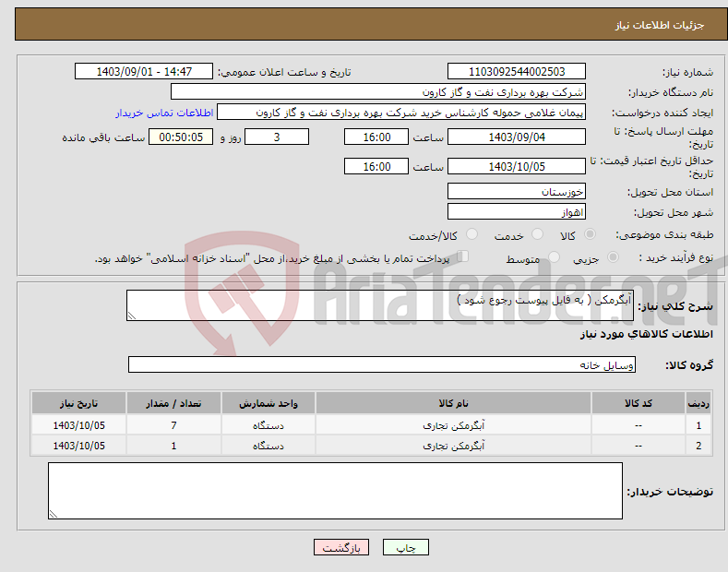Screen dimensions: 728x572
Task: Click the چاپ print button
Action: (405, 547)
